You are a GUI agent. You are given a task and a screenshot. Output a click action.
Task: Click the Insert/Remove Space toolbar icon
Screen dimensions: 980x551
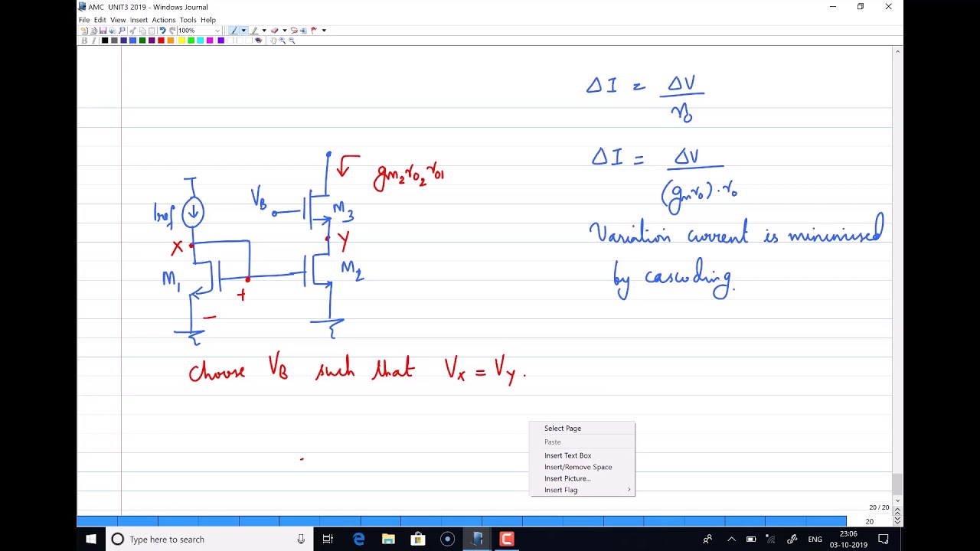303,31
